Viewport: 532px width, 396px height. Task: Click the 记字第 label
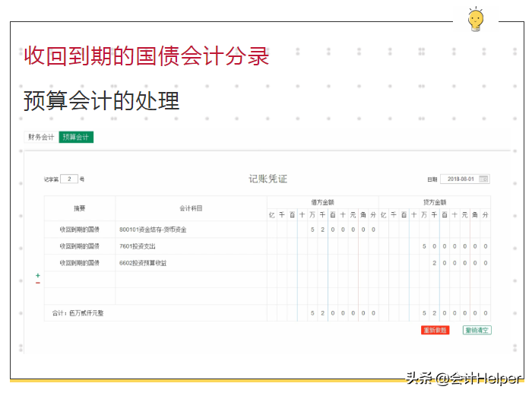[x=51, y=179]
